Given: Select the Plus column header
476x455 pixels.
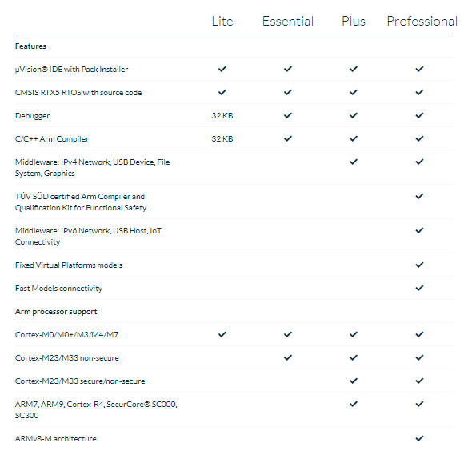Looking at the screenshot, I should pos(354,22).
